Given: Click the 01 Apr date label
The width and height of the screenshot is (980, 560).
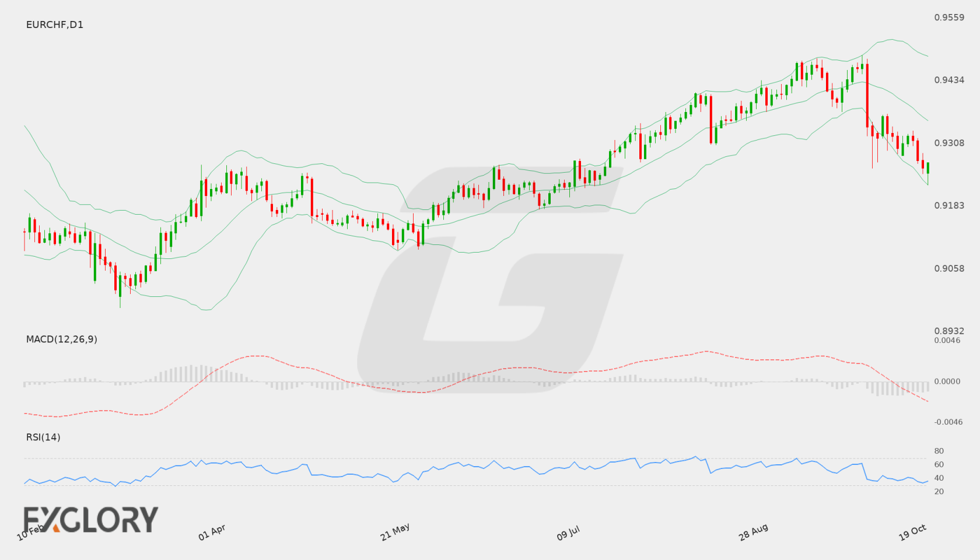Looking at the screenshot, I should coord(212,532).
